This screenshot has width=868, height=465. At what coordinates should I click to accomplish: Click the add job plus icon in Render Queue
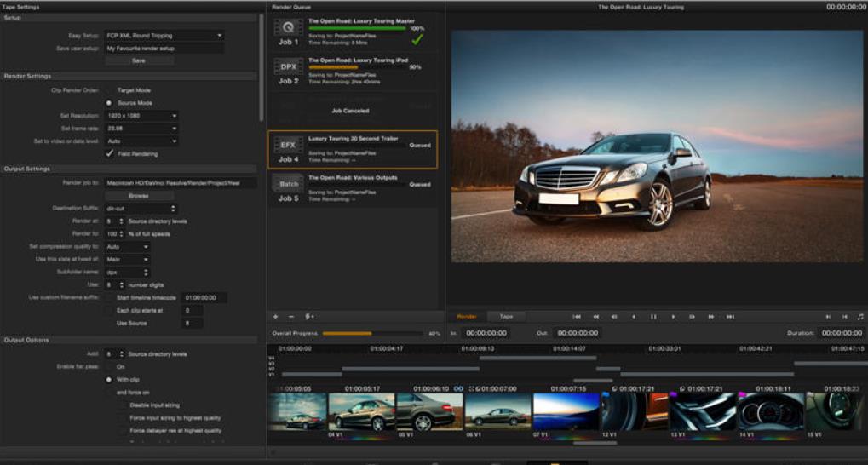(x=275, y=316)
